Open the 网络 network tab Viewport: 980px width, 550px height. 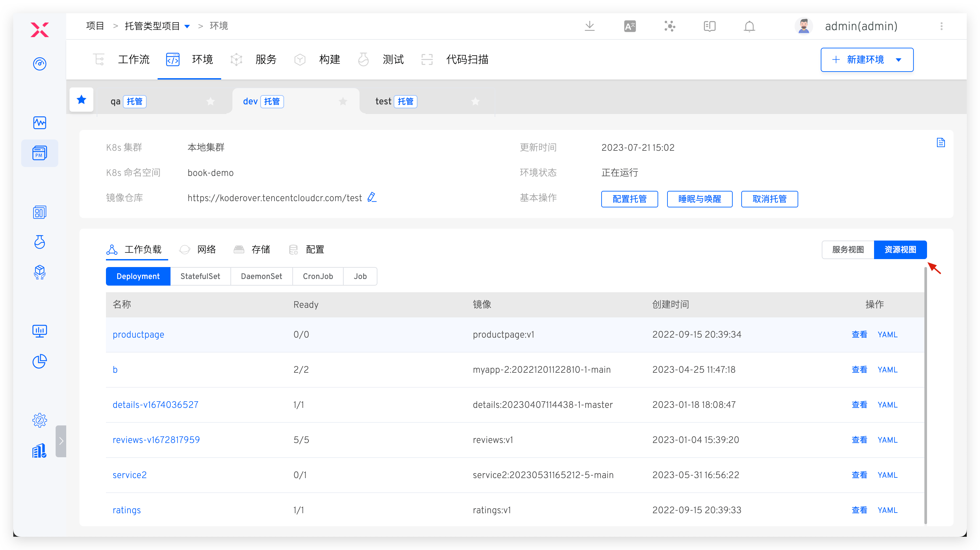coord(206,250)
